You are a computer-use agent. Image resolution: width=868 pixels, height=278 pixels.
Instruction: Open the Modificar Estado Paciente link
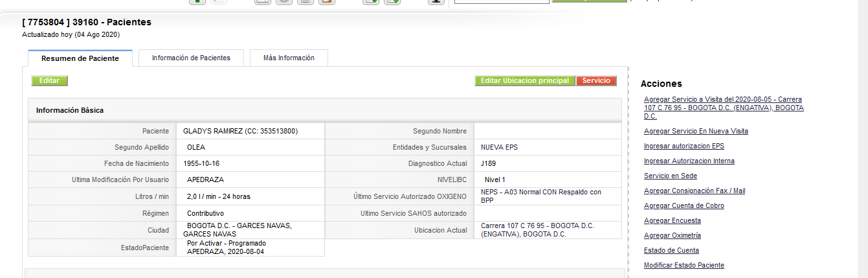684,265
